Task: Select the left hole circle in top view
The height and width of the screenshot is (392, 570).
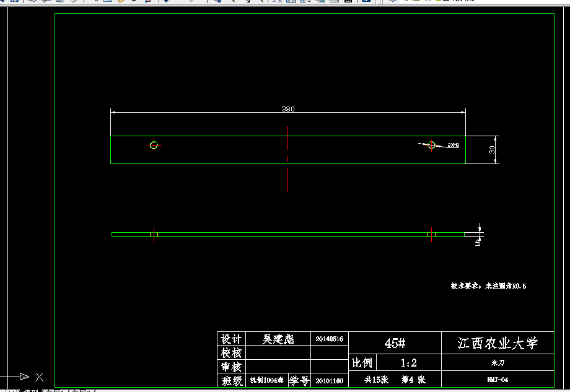Action: pos(154,145)
